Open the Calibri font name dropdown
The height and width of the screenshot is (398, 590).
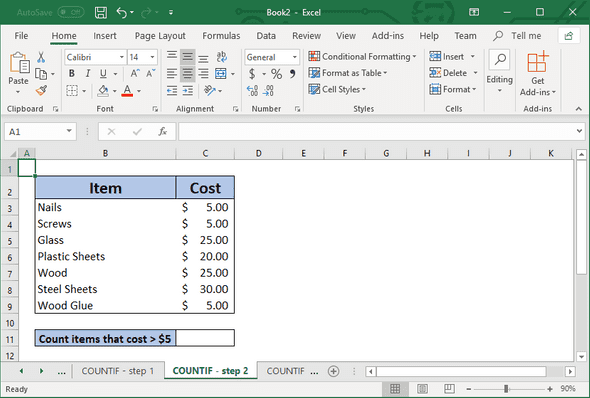(x=122, y=57)
